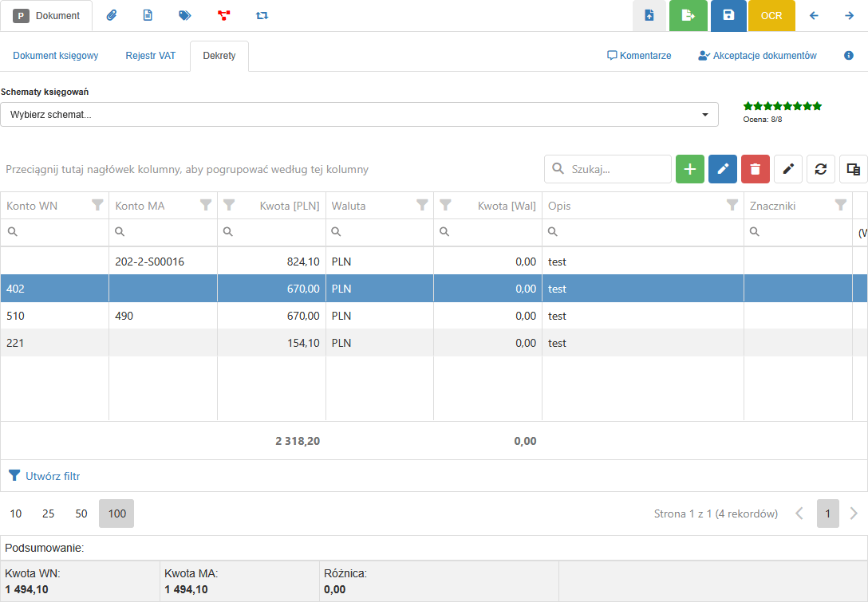Click the green plus add-entry button
Screen dimensions: 868x602
[x=690, y=169]
